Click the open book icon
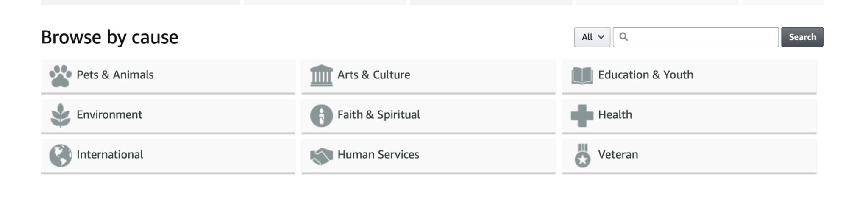This screenshot has height=206, width=868. (582, 76)
